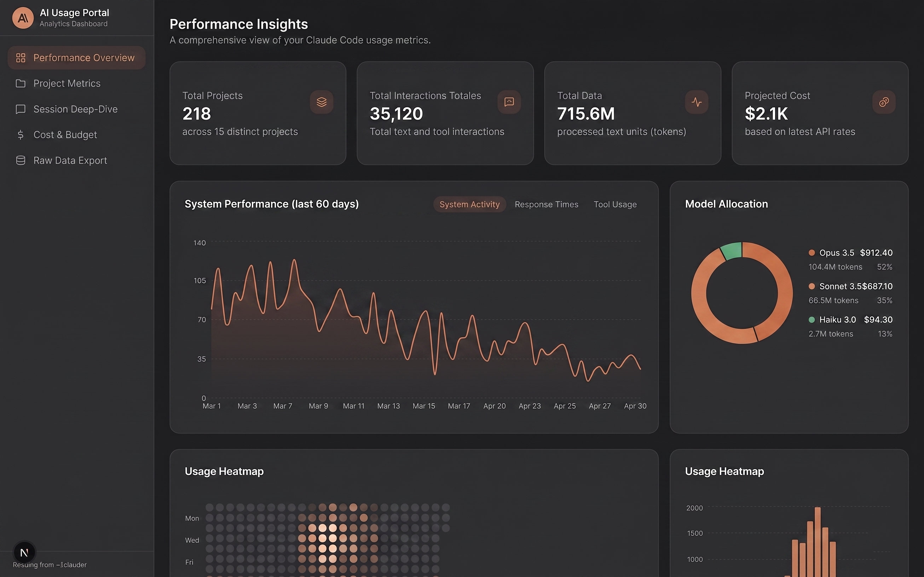
Task: Click the left Usage Heatmap title
Action: tap(224, 472)
